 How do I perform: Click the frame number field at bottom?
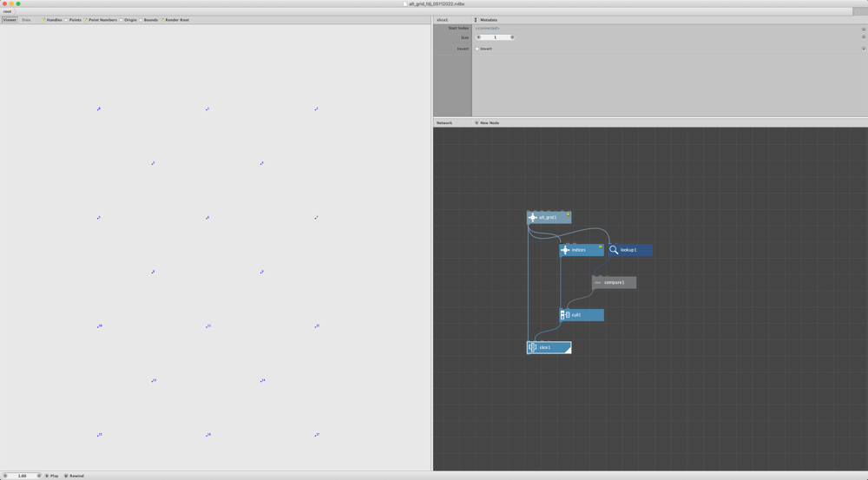pos(23,476)
